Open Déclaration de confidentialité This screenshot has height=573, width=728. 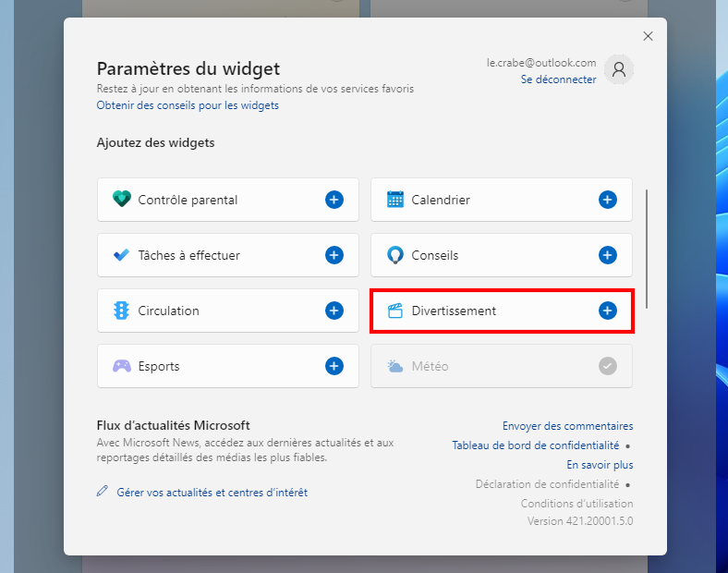point(548,484)
